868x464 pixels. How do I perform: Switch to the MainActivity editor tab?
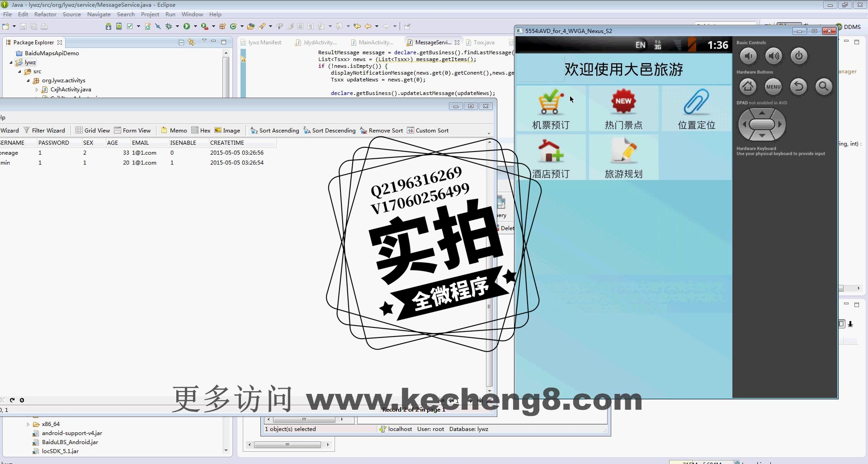click(372, 42)
